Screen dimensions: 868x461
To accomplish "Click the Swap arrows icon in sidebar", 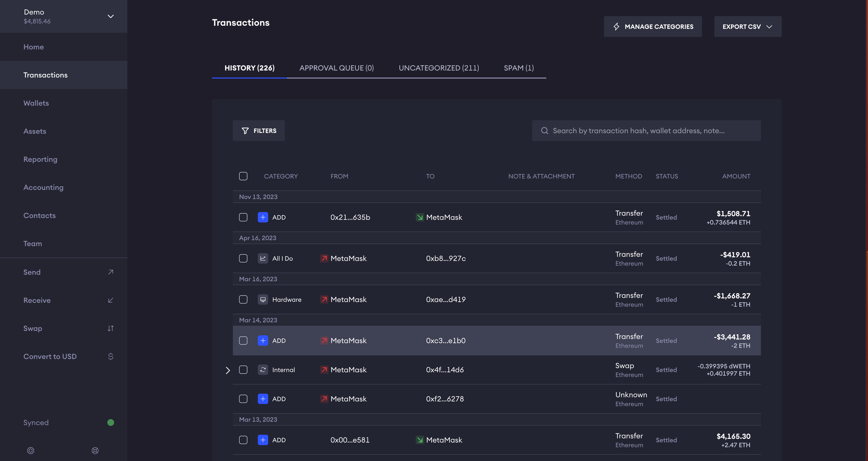I will click(x=110, y=328).
